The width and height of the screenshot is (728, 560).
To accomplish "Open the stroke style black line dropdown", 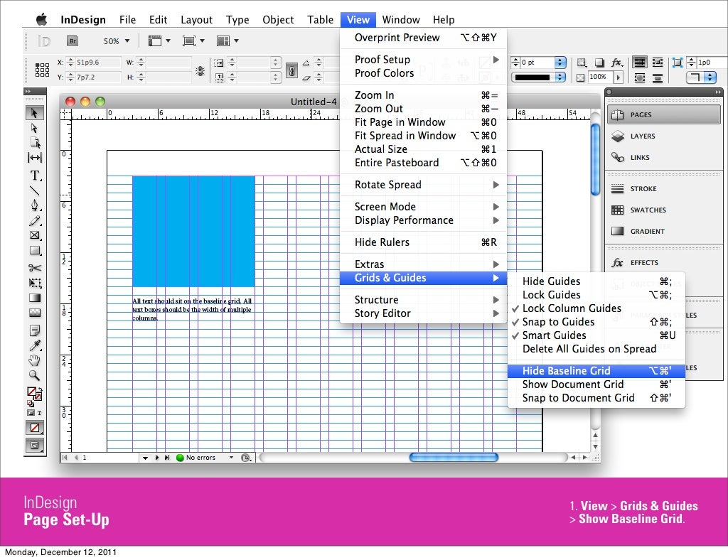I will (538, 77).
